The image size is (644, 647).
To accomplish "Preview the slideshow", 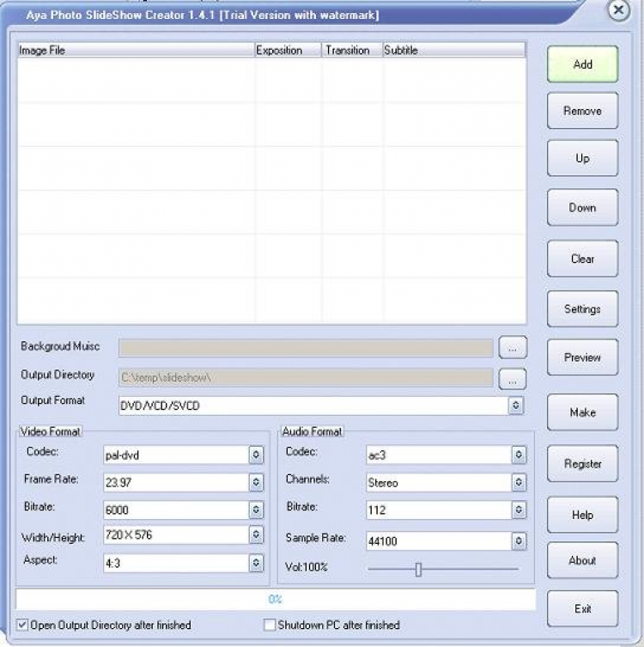I will point(582,357).
